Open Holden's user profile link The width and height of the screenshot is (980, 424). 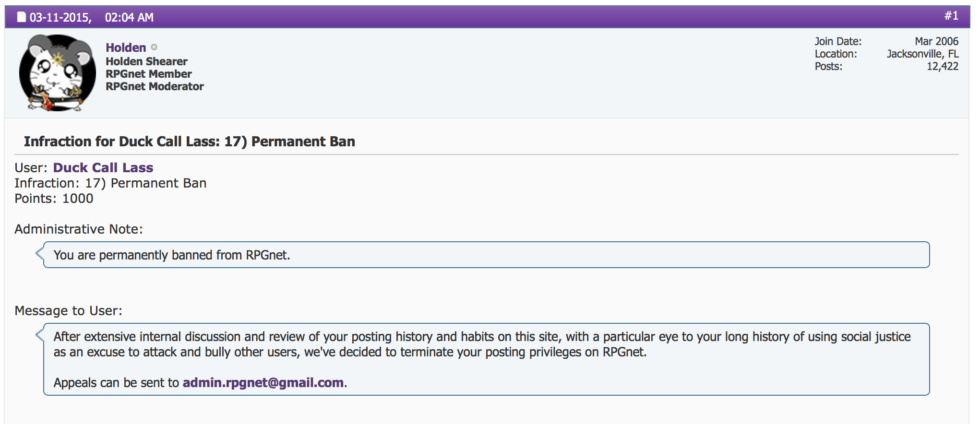[126, 47]
